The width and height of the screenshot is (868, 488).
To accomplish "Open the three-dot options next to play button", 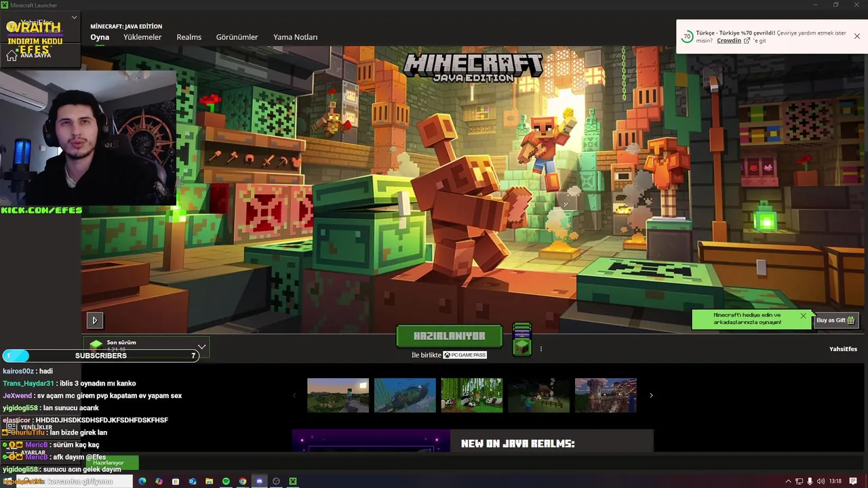I will (x=540, y=349).
